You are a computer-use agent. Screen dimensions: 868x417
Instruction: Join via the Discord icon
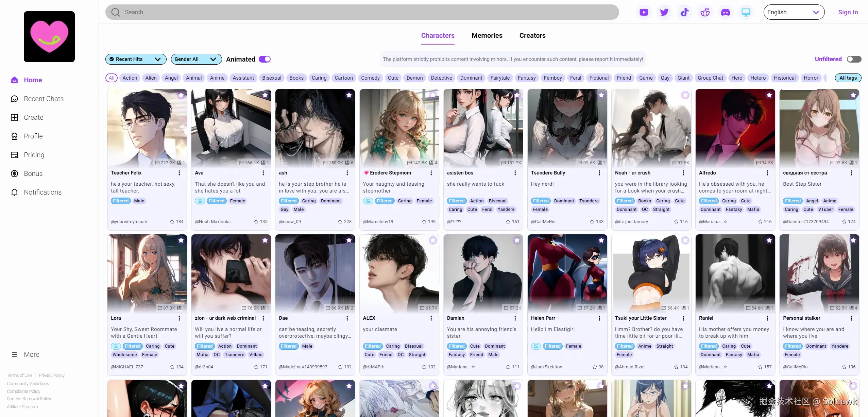(x=726, y=12)
